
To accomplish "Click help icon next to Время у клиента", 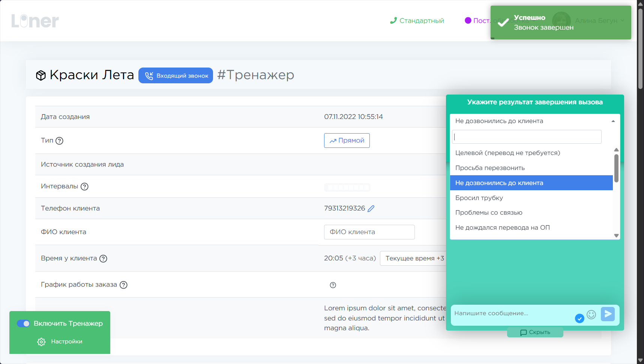I will click(103, 259).
